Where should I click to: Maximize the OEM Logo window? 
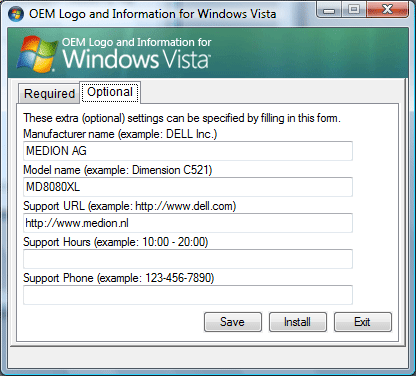[354, 10]
